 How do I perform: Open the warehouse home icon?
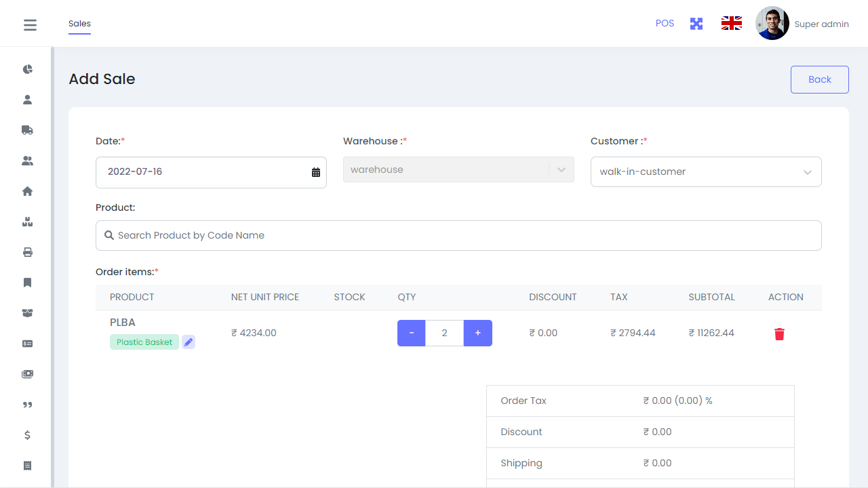[x=27, y=191]
